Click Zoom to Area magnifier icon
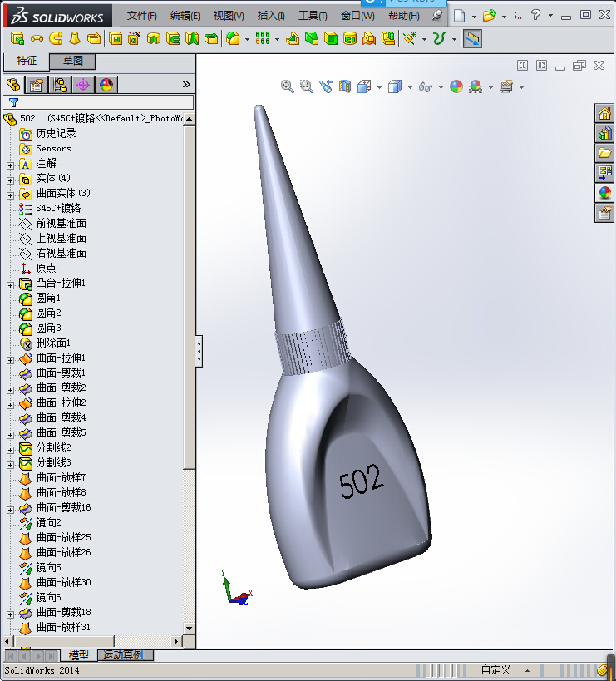This screenshot has width=616, height=681. 307,86
